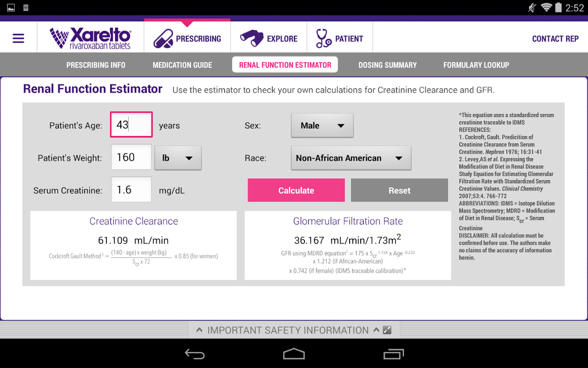588x368 pixels.
Task: Tap the estimator instruction sentence
Action: 334,90
